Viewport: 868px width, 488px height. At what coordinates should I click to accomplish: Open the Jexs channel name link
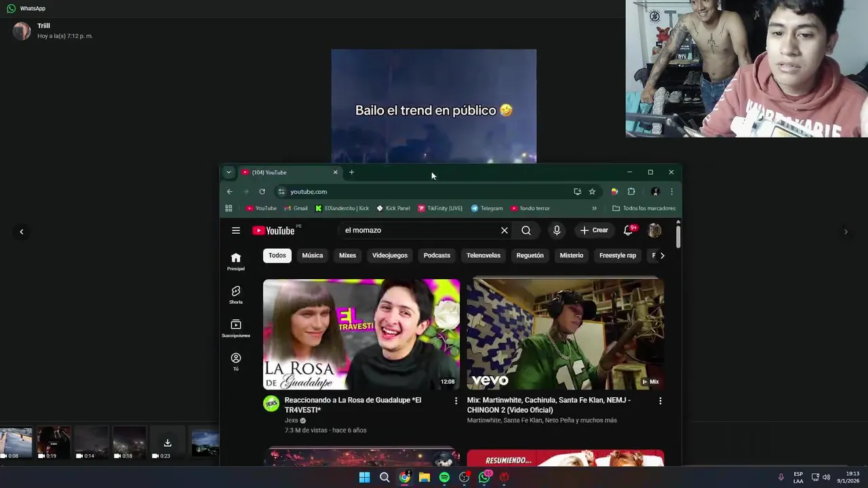pos(292,420)
